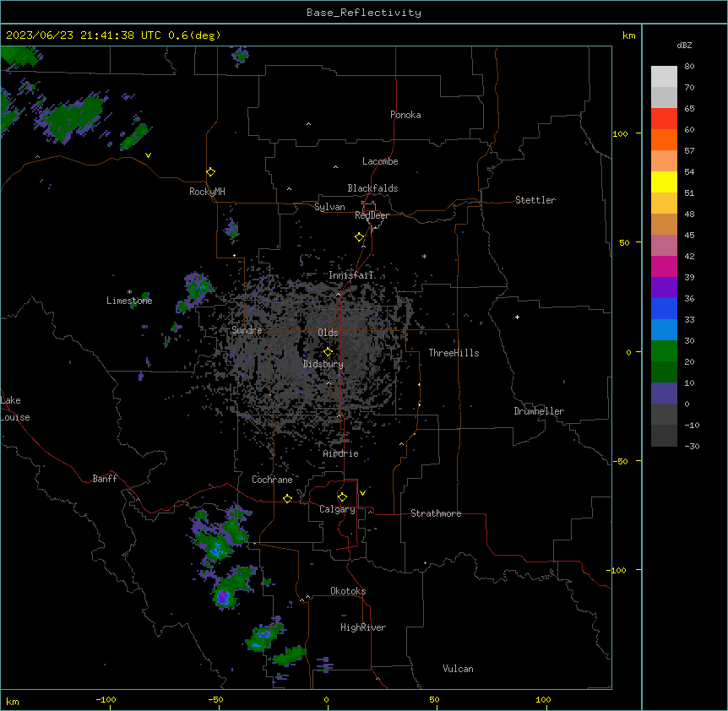Click the Stettler city label

coord(535,200)
